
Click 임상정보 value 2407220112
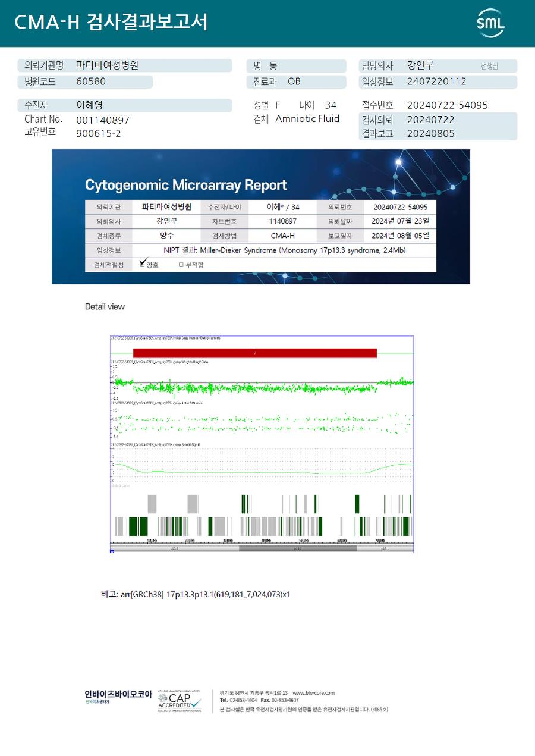[437, 81]
